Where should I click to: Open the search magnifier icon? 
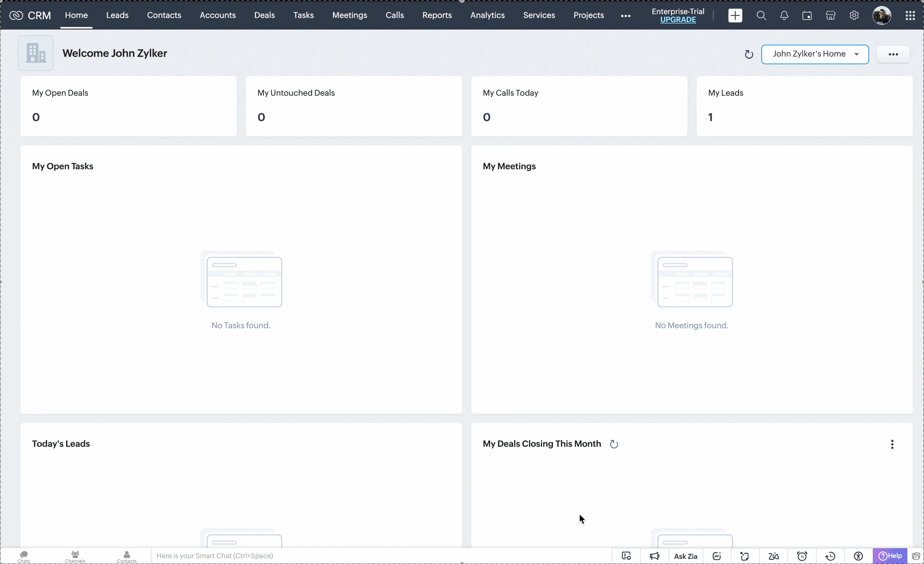(761, 15)
